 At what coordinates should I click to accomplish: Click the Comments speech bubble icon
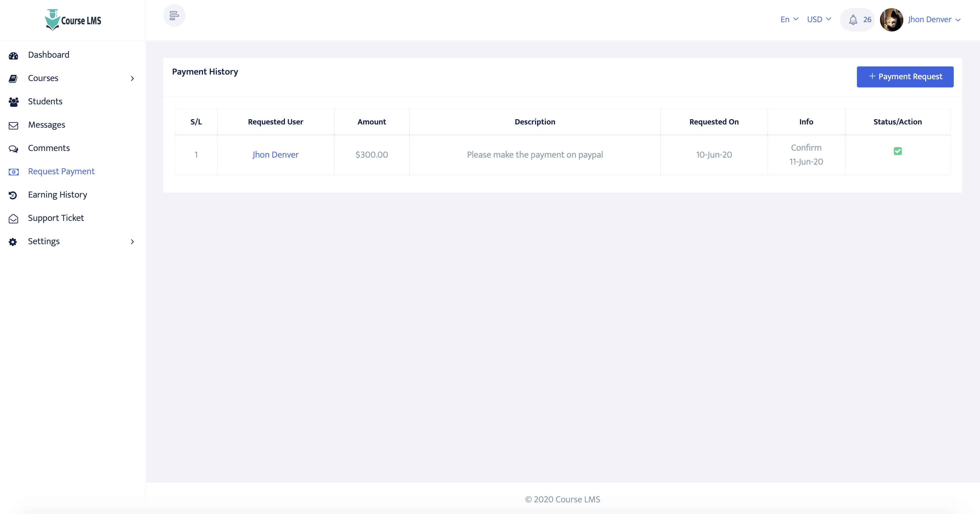pos(13,149)
